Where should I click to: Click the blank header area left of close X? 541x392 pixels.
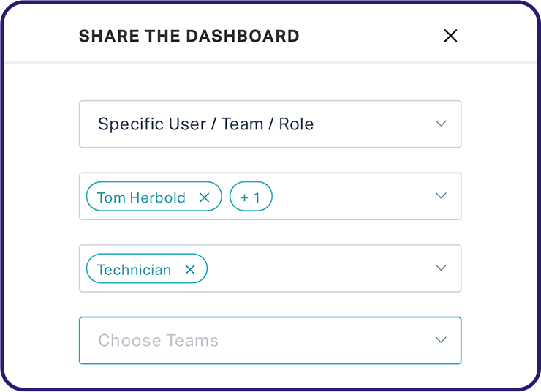coord(371,36)
